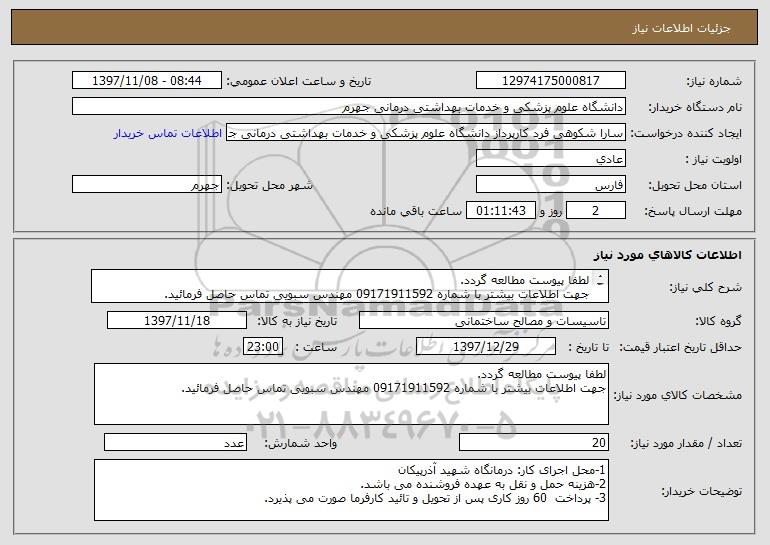The width and height of the screenshot is (770, 545).
Task: Click the گروه کالا field تاسیسات و مصالح ساختمانی
Action: (x=484, y=321)
